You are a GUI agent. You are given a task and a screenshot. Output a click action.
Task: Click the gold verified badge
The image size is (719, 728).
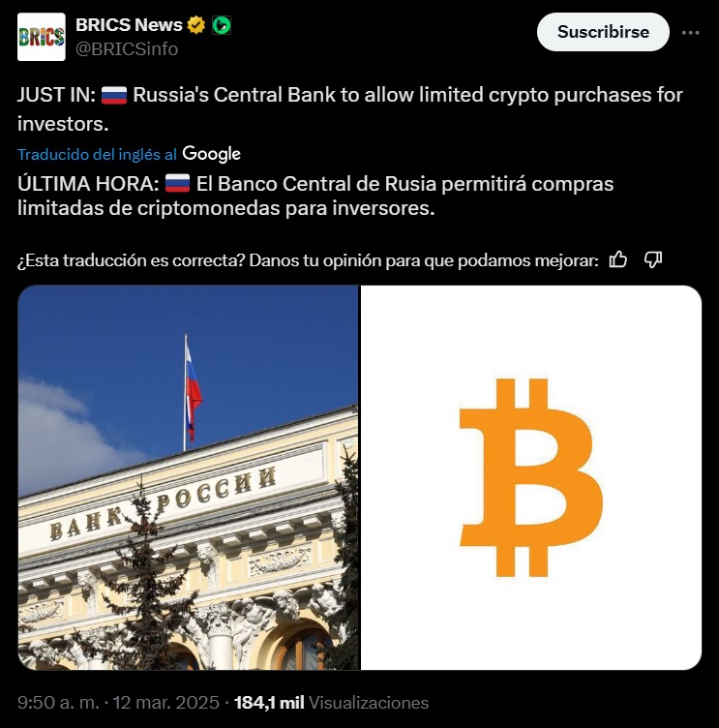coord(195,25)
